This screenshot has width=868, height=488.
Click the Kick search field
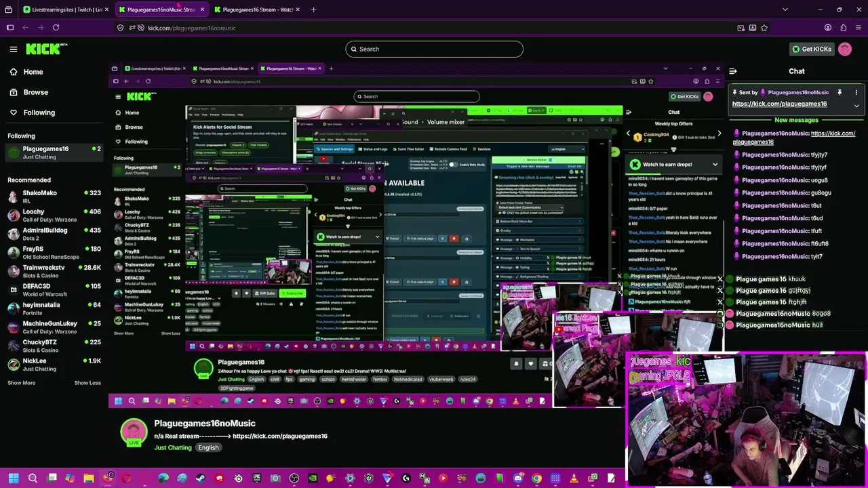click(434, 49)
